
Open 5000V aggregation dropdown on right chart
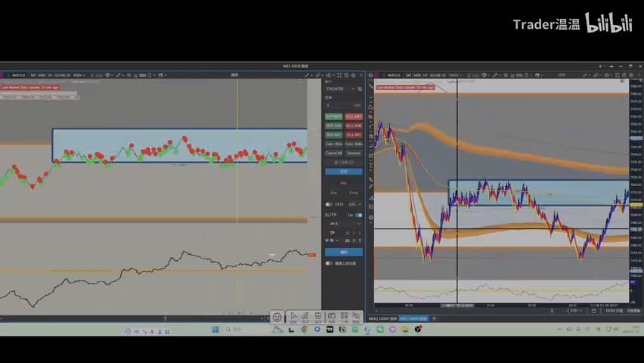454,76
